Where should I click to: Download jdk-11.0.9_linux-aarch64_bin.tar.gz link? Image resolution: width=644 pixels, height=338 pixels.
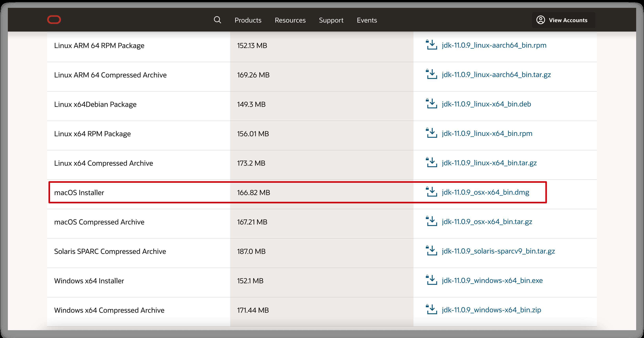pos(496,75)
